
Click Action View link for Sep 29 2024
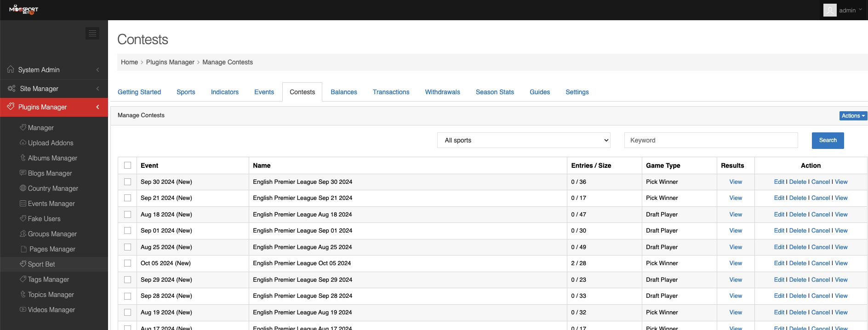841,280
